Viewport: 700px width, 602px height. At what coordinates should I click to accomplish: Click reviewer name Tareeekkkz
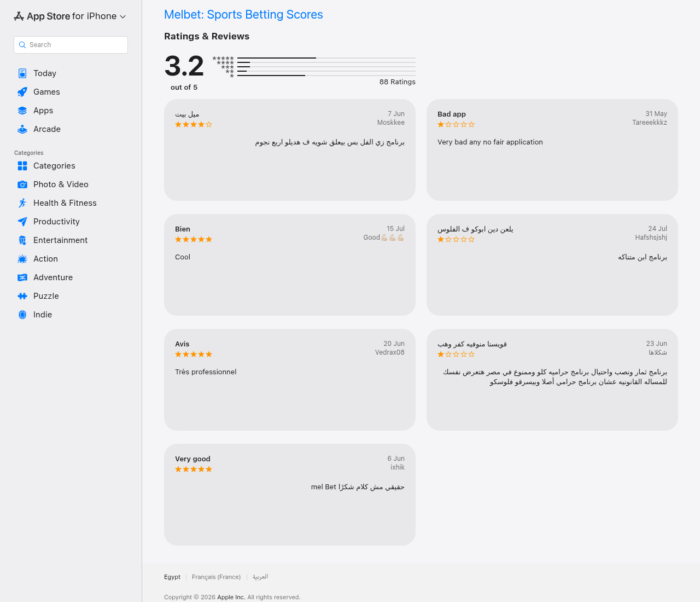point(650,123)
